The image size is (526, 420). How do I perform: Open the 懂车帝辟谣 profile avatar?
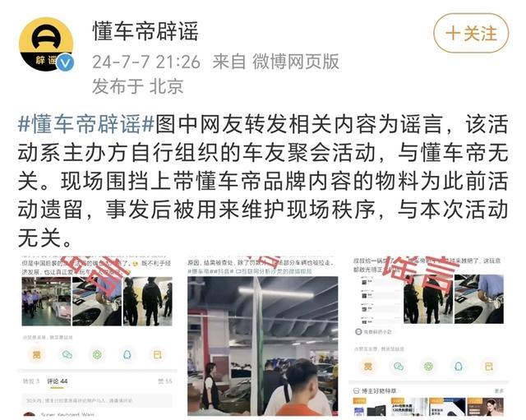tap(46, 44)
